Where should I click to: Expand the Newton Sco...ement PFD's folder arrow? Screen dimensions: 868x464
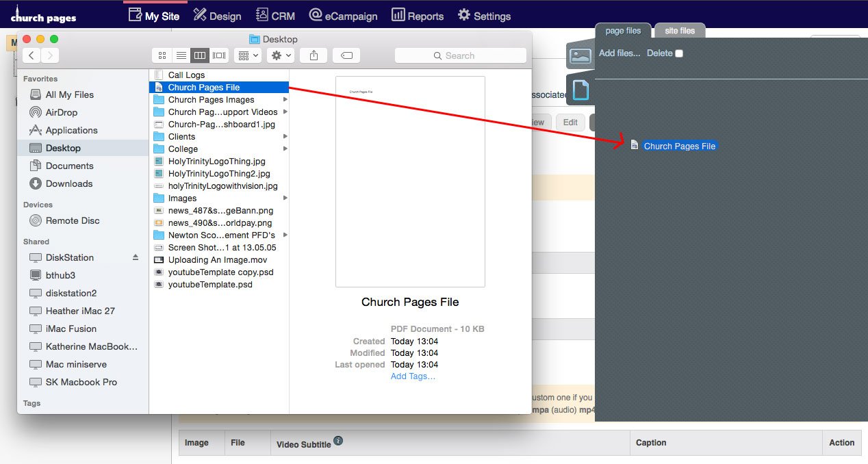[x=285, y=235]
